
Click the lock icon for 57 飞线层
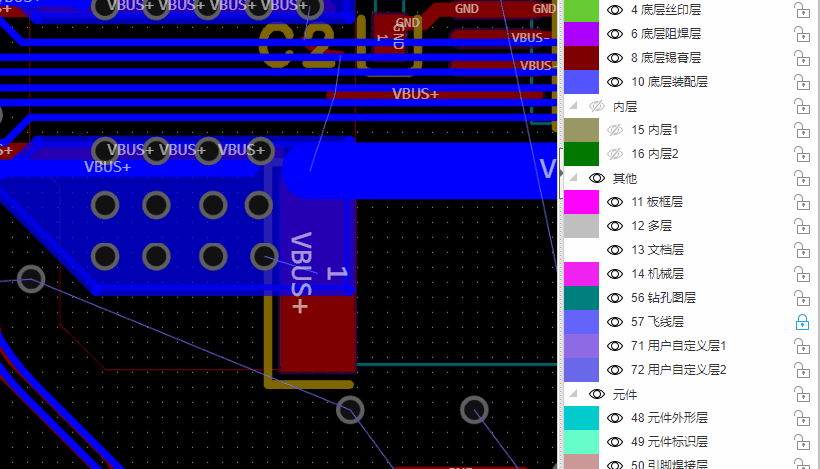[801, 322]
